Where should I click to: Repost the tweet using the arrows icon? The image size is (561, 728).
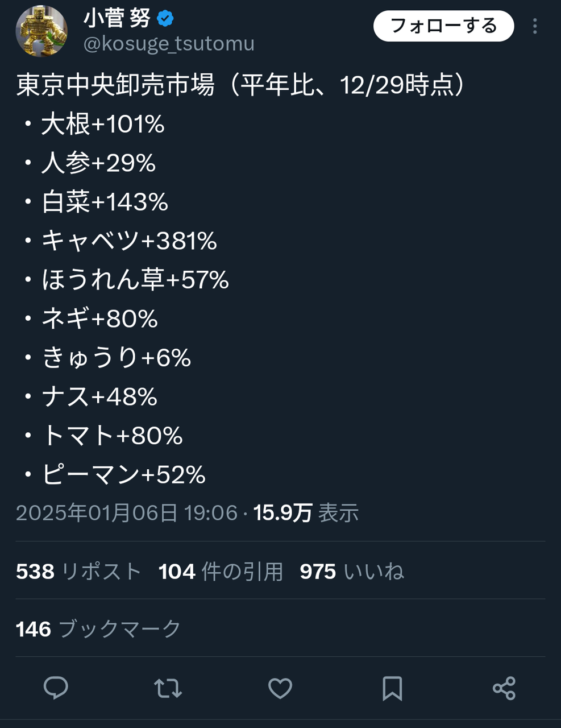168,688
